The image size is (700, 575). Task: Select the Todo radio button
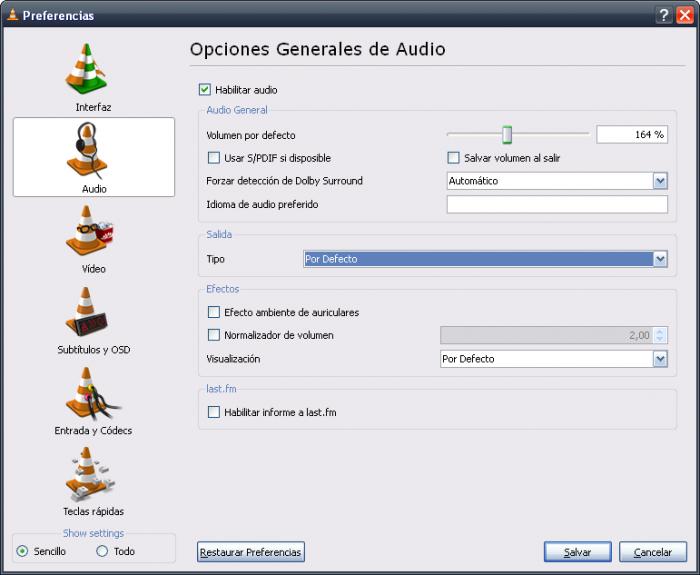[x=102, y=551]
